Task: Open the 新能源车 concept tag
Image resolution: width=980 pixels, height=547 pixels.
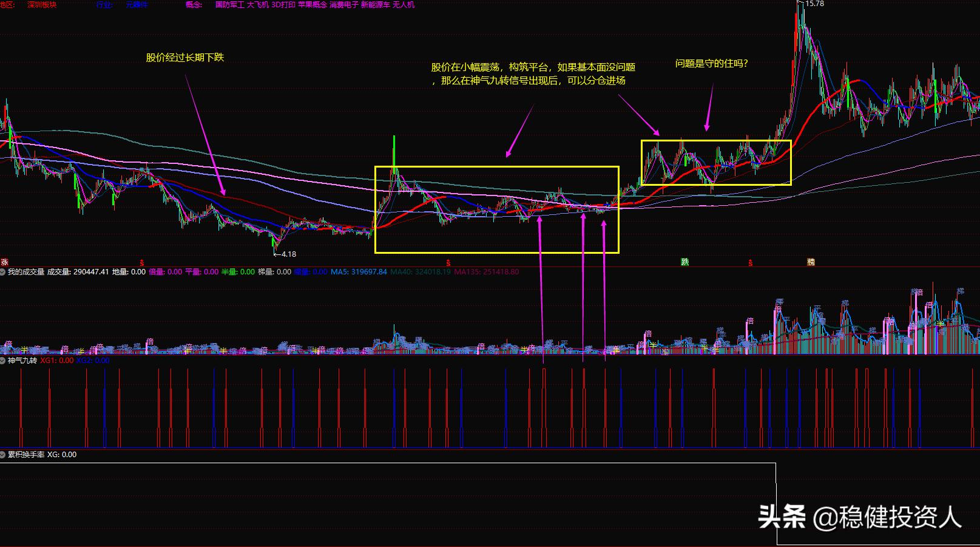Action: pos(376,4)
